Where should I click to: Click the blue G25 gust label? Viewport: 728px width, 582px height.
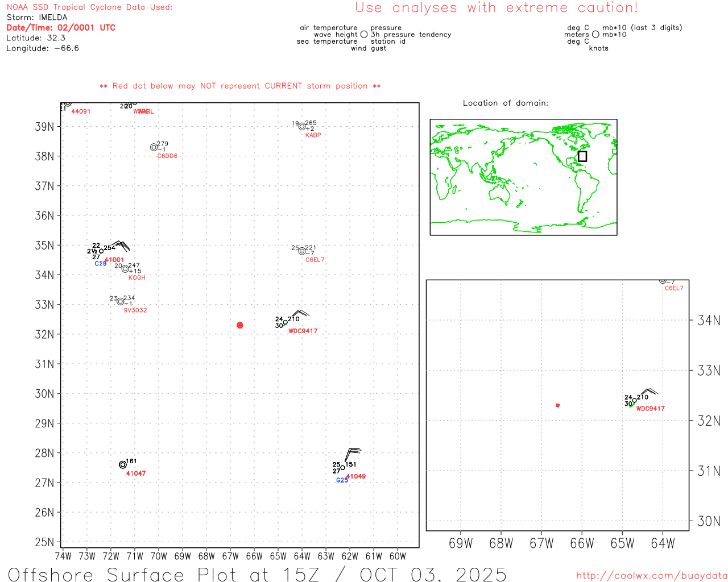pyautogui.click(x=342, y=480)
